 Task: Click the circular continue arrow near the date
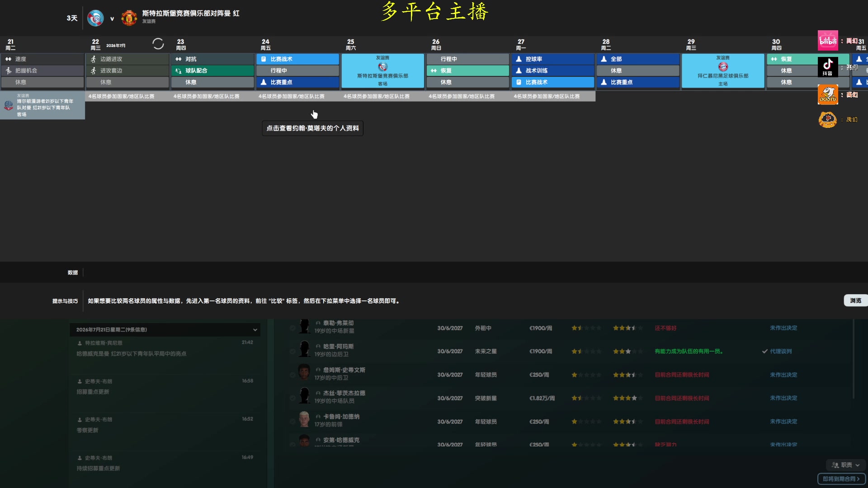[x=158, y=43]
